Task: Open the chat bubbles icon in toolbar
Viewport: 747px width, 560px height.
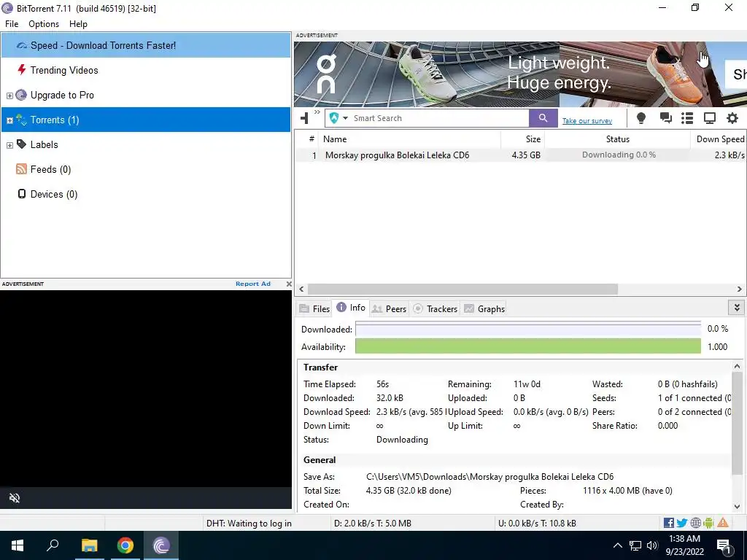Action: [x=665, y=118]
